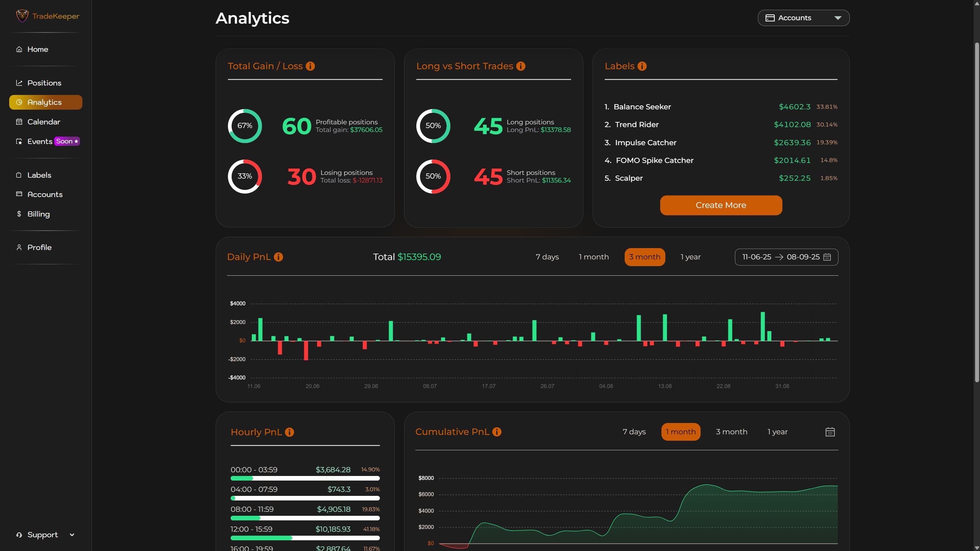This screenshot has width=980, height=551.
Task: Click the Create More button under Labels
Action: pos(721,205)
